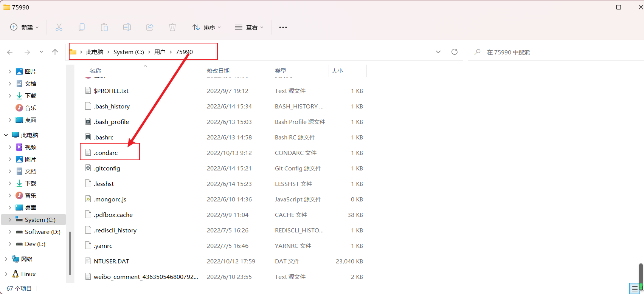The width and height of the screenshot is (644, 294).
Task: Click the 网络 network icon in sidebar
Action: 16,259
